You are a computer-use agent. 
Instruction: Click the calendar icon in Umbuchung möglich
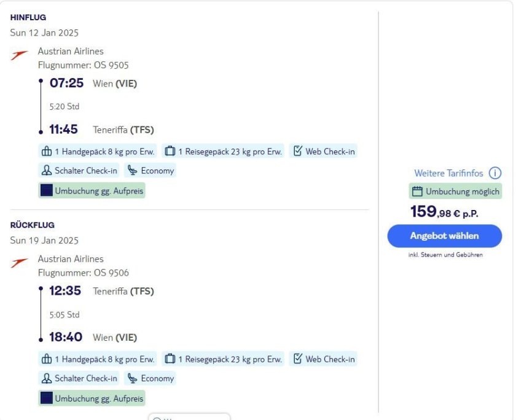click(418, 192)
